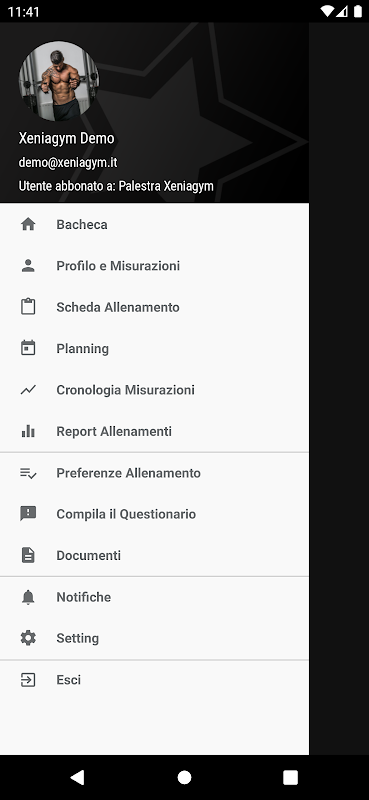Click the Esci logout label
369x800 pixels.
[68, 680]
